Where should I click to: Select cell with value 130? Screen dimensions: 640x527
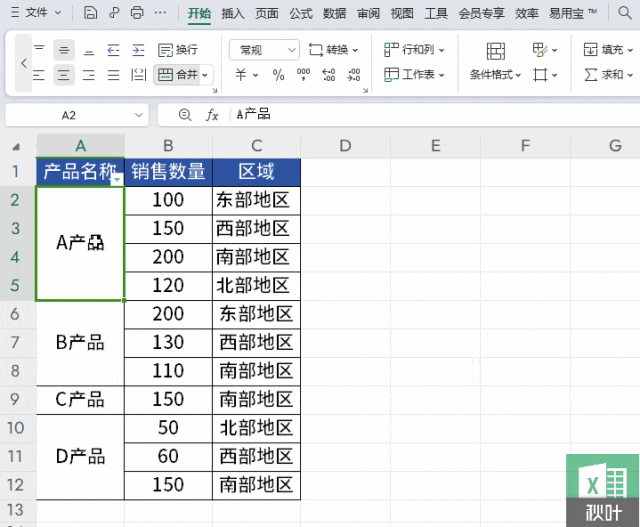[168, 342]
